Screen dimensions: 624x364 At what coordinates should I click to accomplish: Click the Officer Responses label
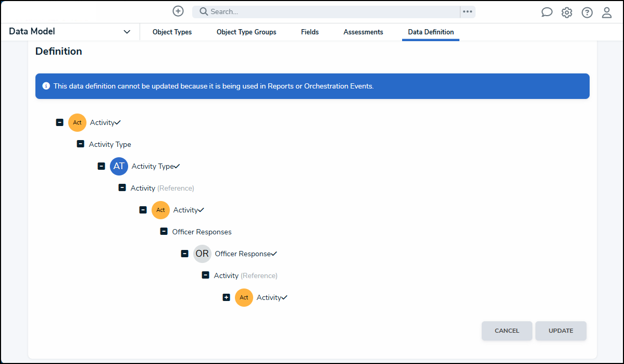tap(202, 232)
